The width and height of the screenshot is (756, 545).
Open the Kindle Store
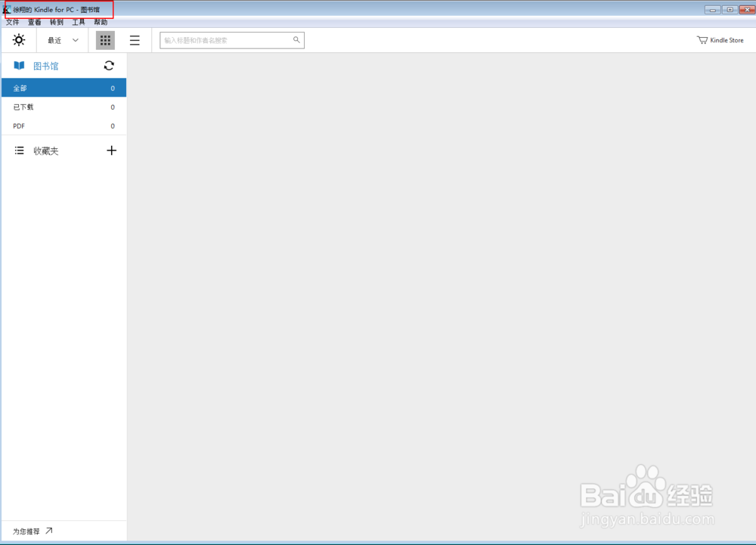click(720, 40)
